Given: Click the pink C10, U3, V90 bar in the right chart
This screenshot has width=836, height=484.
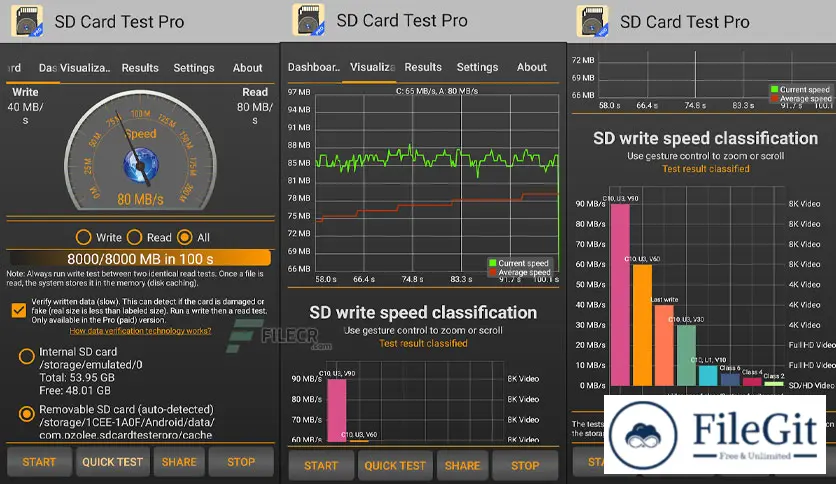Looking at the screenshot, I should (620, 294).
